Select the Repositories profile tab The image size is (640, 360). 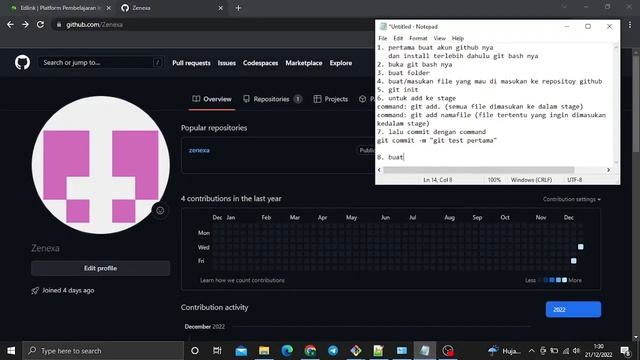click(272, 99)
